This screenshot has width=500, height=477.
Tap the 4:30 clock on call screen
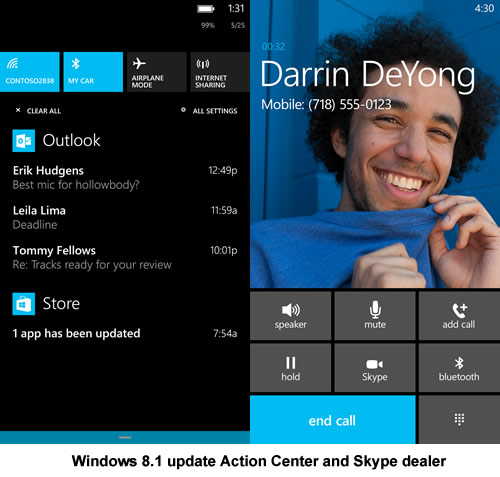click(484, 8)
